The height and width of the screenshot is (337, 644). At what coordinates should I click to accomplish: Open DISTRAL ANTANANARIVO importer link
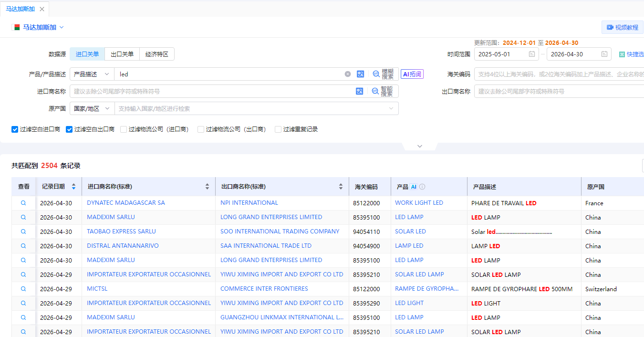point(123,246)
